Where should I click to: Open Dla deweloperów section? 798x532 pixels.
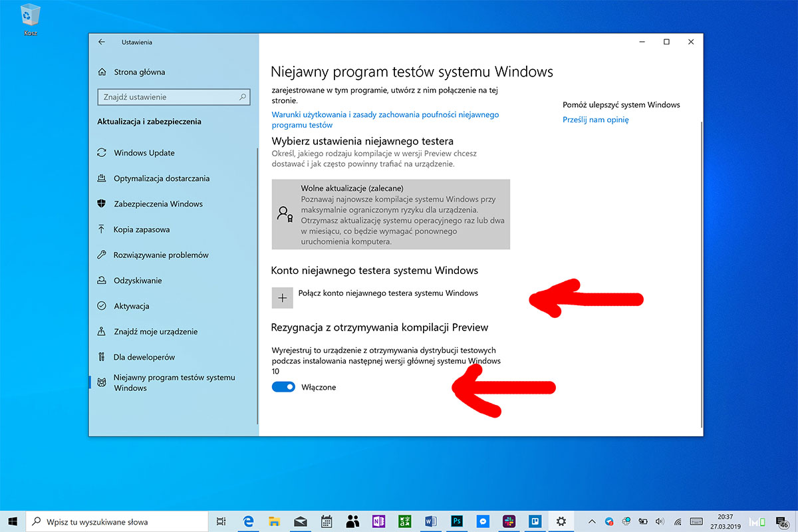click(x=136, y=357)
